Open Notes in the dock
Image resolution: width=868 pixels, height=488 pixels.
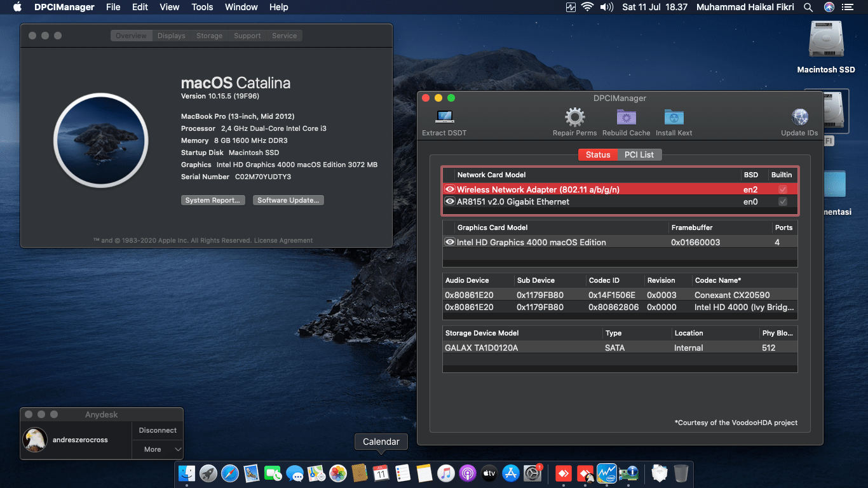coord(424,473)
